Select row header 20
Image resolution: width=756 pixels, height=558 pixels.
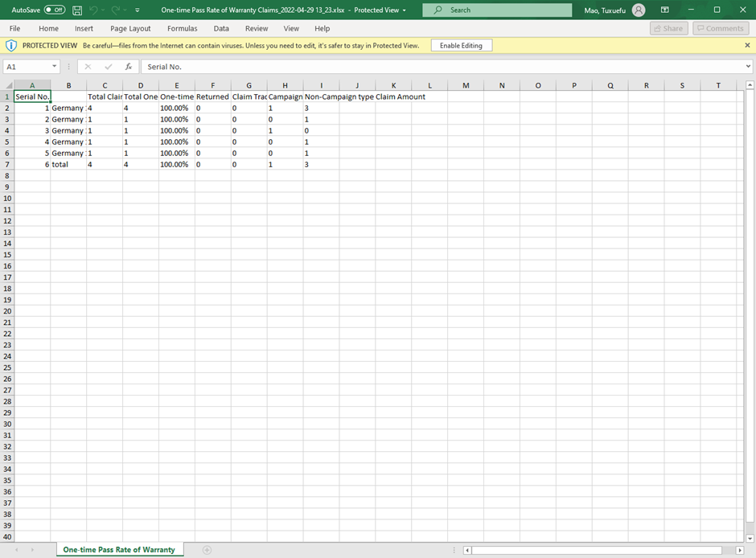[7, 311]
